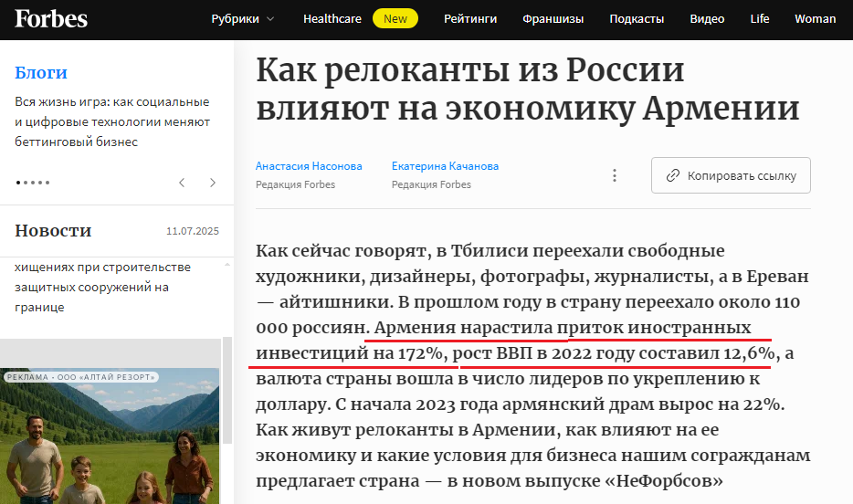The image size is (853, 504).
Task: Open the Блоги heading link
Action: pyautogui.click(x=41, y=72)
